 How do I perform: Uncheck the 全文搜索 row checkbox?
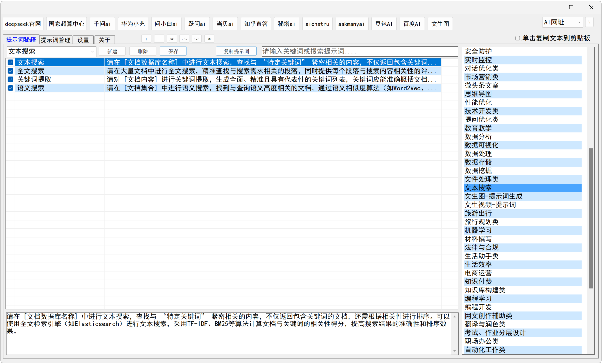(x=11, y=71)
